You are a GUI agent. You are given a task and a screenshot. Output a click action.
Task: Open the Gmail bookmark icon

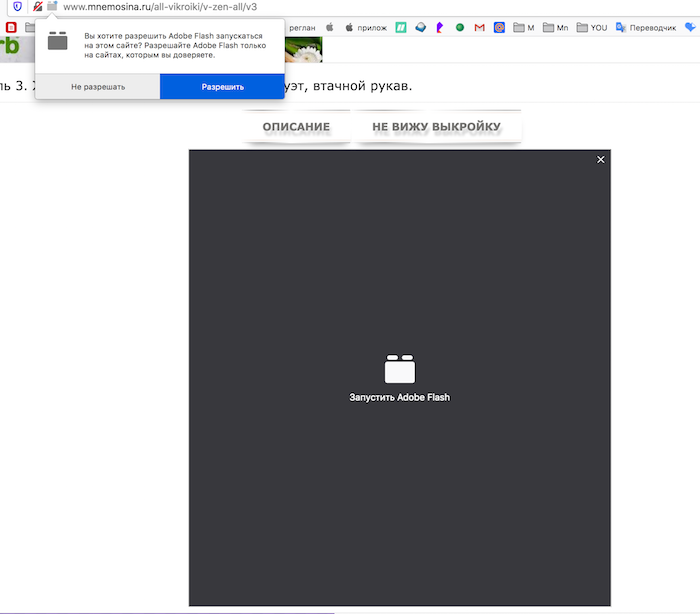[479, 28]
